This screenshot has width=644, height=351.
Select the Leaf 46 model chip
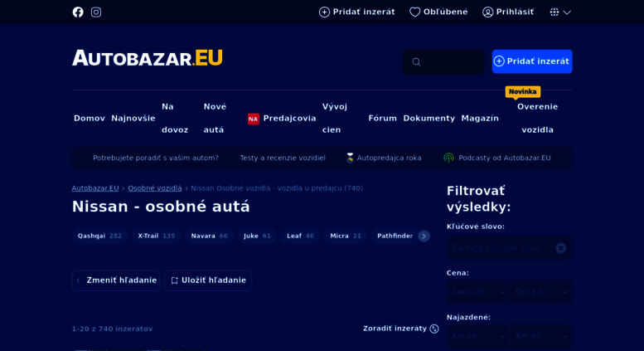pyautogui.click(x=300, y=236)
